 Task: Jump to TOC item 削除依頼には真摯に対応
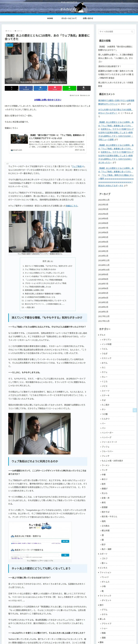pyautogui.click(x=34, y=290)
